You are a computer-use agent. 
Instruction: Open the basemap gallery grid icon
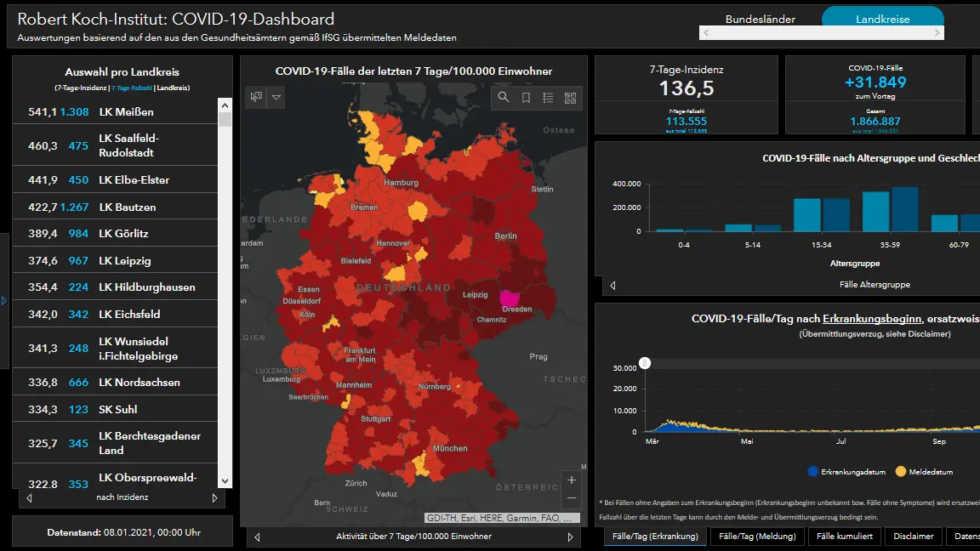pos(570,98)
